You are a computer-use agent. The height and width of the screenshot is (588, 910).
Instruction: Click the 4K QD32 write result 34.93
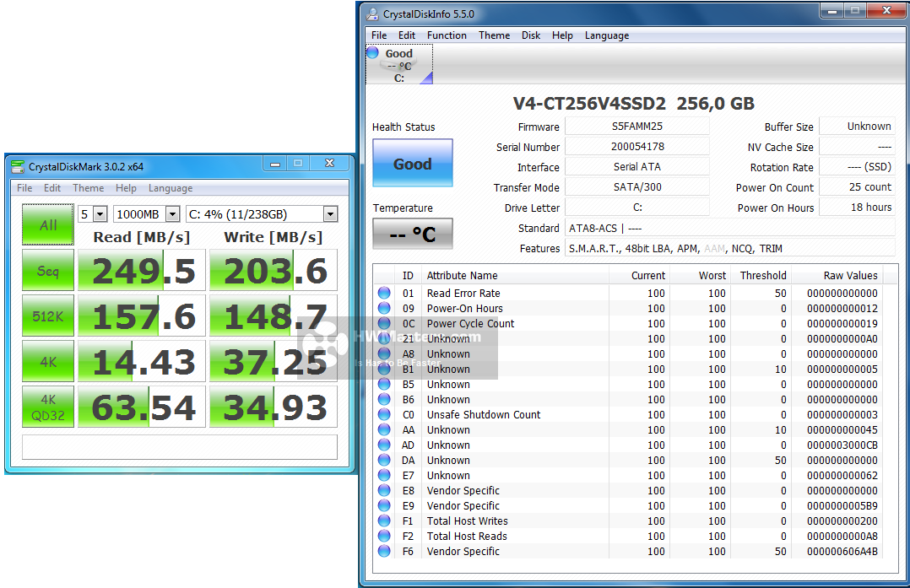click(x=274, y=407)
